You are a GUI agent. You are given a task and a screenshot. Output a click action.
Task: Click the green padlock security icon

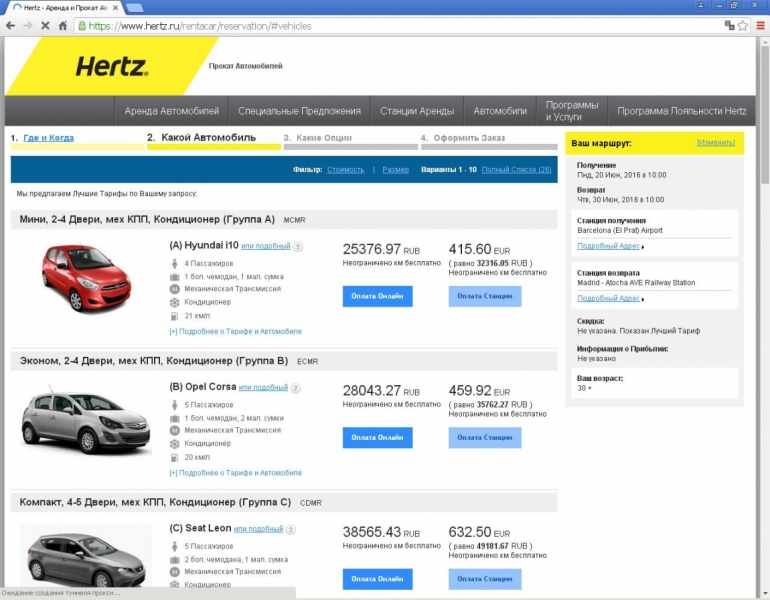click(82, 26)
